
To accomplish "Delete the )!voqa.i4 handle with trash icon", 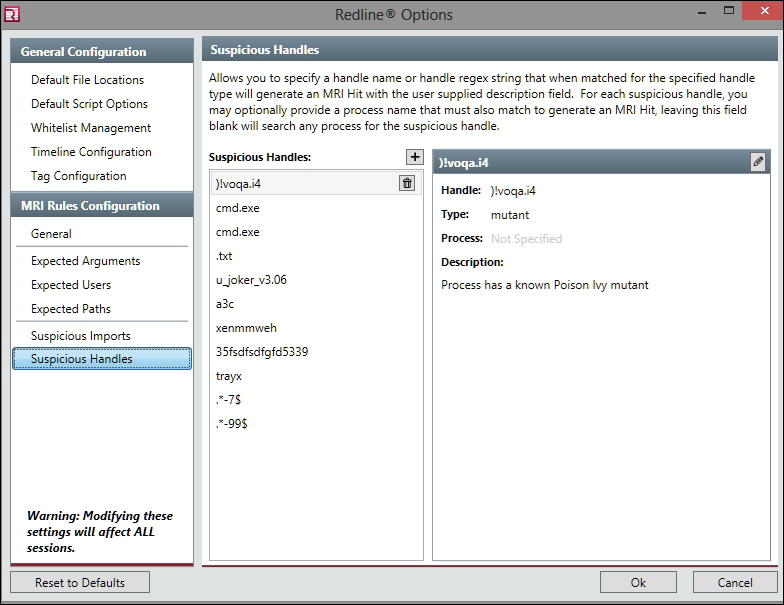I will coord(407,184).
